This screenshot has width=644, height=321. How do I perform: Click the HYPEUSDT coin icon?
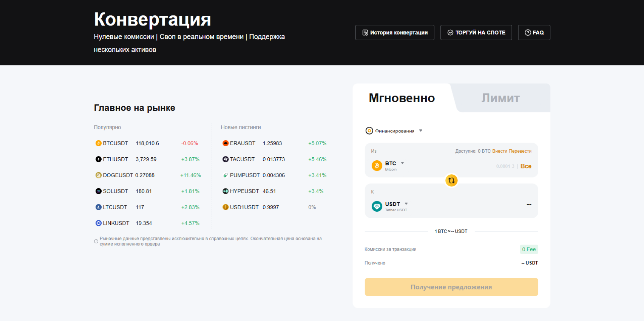225,191
